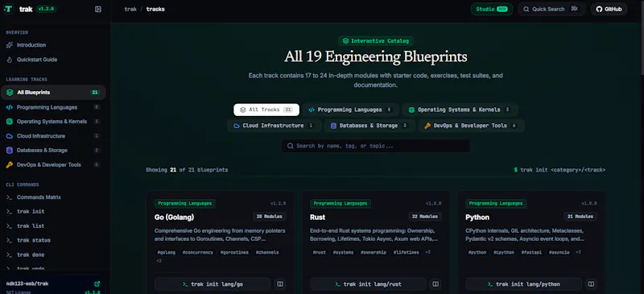Copy the trak init lang/rust command
Image resolution: width=644 pixels, height=294 pixels.
pyautogui.click(x=368, y=284)
